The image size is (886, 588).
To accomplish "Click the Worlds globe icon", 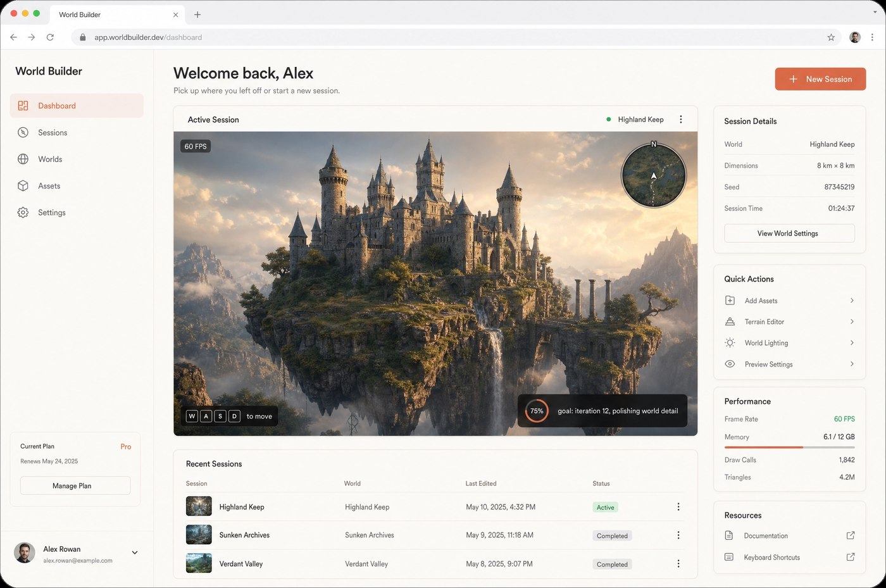I will click(x=23, y=159).
